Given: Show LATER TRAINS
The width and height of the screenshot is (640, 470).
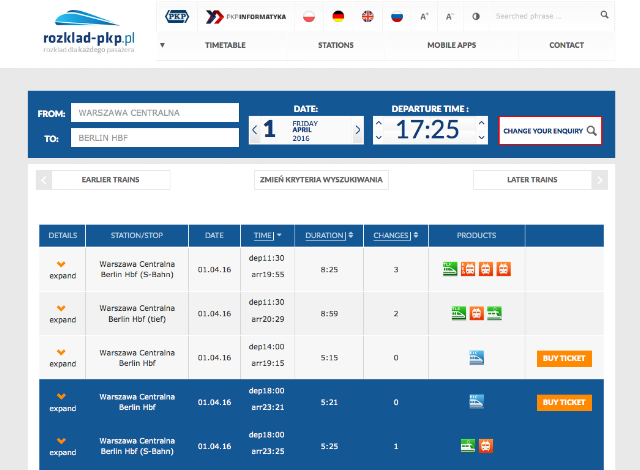Looking at the screenshot, I should tap(532, 180).
